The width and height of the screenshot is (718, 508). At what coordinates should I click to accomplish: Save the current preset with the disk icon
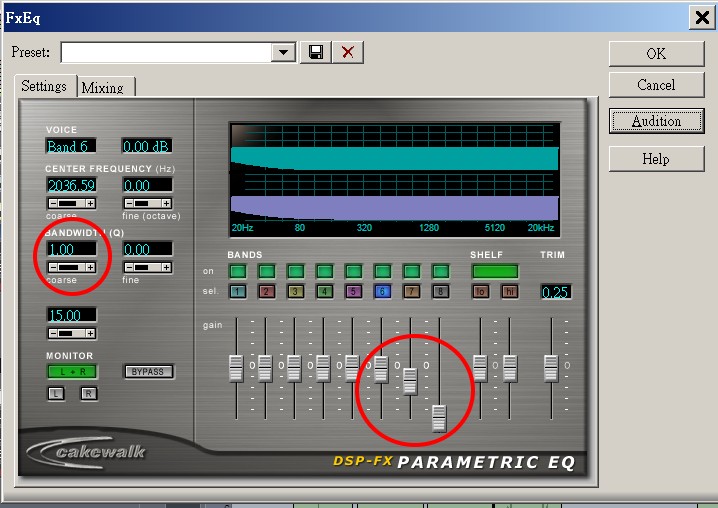pyautogui.click(x=316, y=52)
